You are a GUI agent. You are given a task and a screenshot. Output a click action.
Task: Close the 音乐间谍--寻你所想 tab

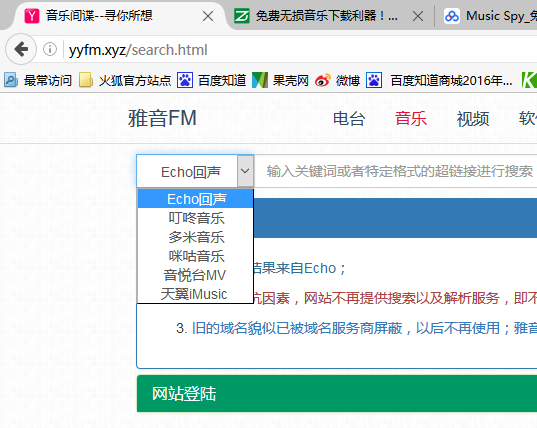pos(208,16)
